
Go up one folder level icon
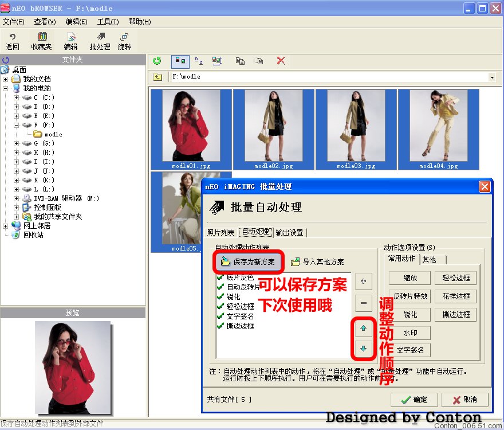tap(157, 77)
